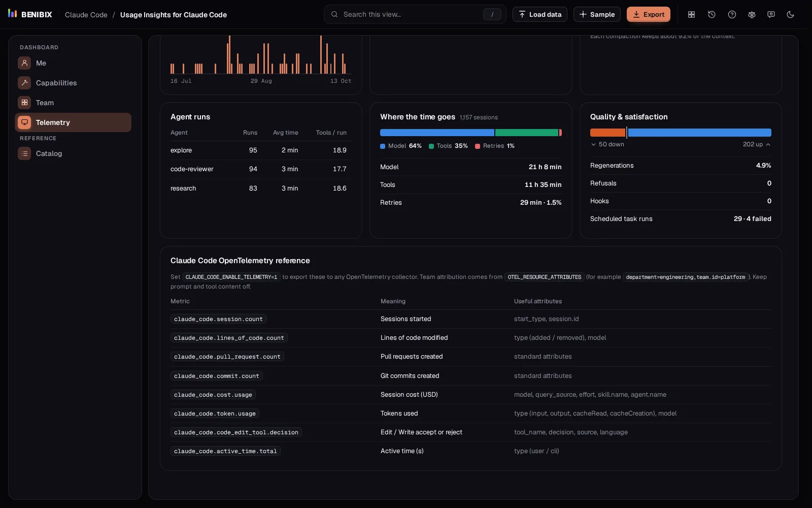Click the Capabilities wand icon
Image resolution: width=812 pixels, height=508 pixels.
[x=24, y=83]
